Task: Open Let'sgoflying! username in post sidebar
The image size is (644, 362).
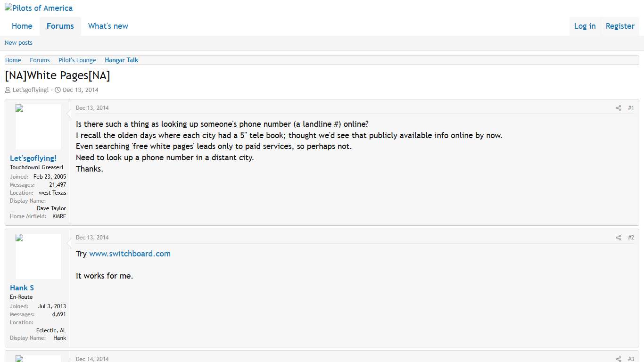Action: click(x=33, y=158)
